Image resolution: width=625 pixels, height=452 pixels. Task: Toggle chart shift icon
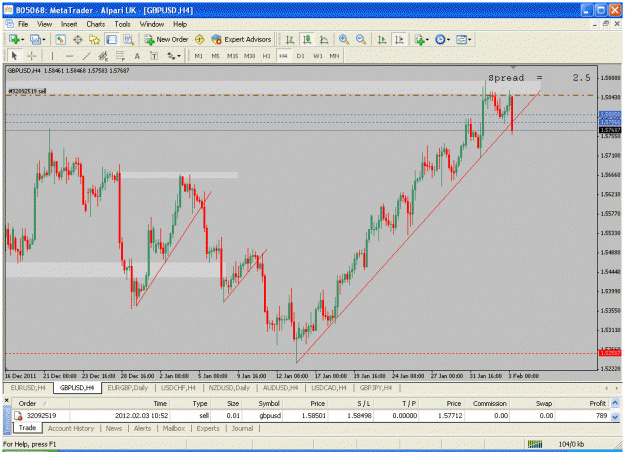(399, 39)
